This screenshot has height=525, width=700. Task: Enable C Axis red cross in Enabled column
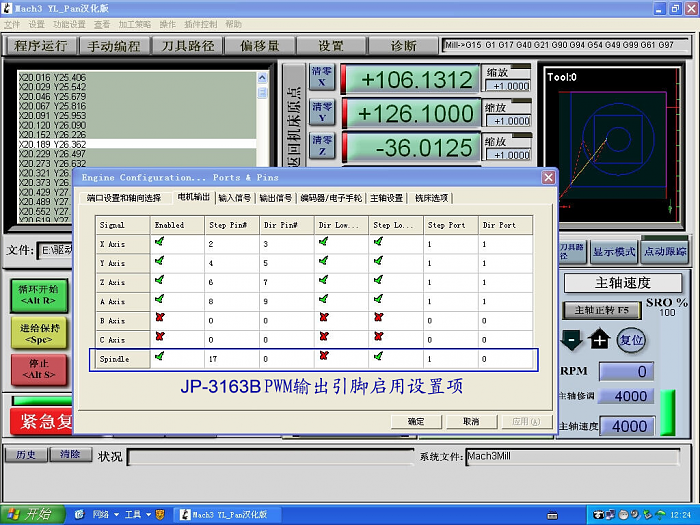pos(160,337)
